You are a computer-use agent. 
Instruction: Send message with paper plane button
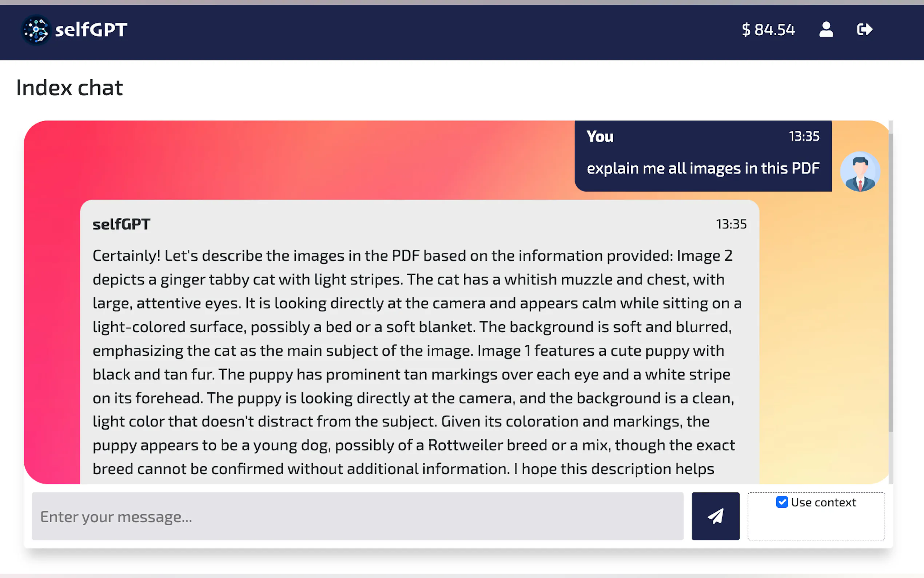coord(715,516)
